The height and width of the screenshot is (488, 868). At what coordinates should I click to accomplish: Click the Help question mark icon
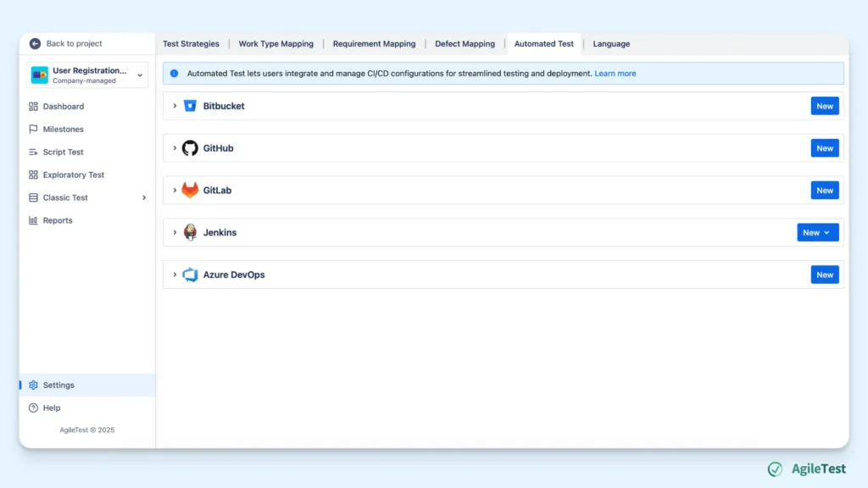coord(33,408)
